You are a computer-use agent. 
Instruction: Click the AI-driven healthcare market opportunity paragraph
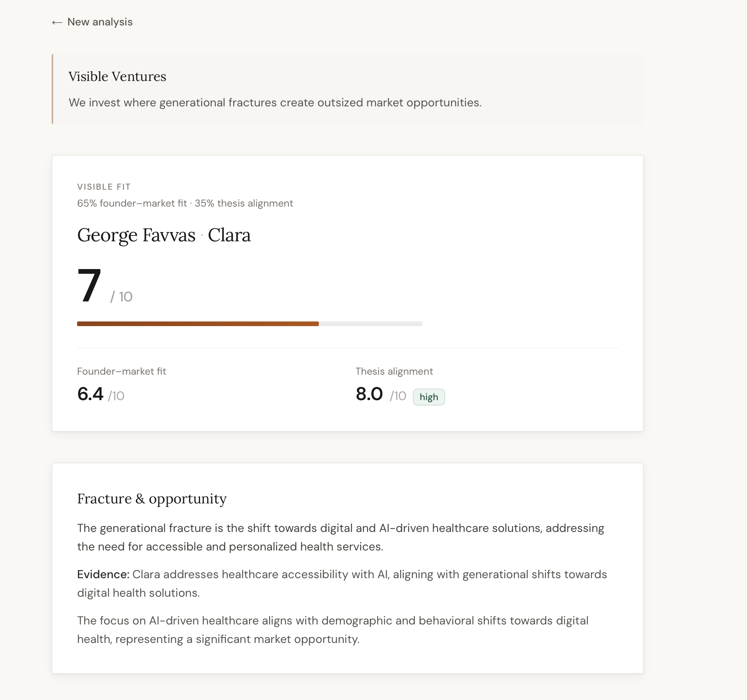click(x=331, y=629)
